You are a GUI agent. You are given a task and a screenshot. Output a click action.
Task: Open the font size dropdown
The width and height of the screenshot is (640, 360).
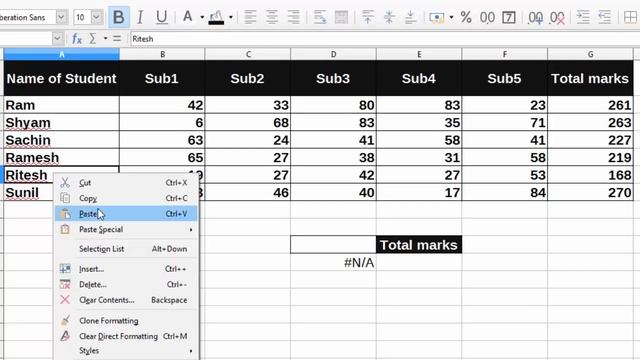coord(96,17)
